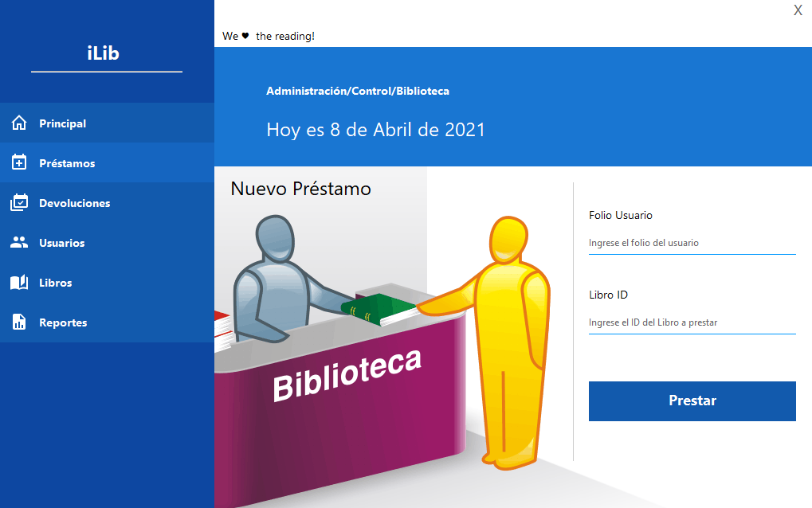
Task: Click the calendar-check icon beside Devoluciones
Action: click(x=19, y=202)
